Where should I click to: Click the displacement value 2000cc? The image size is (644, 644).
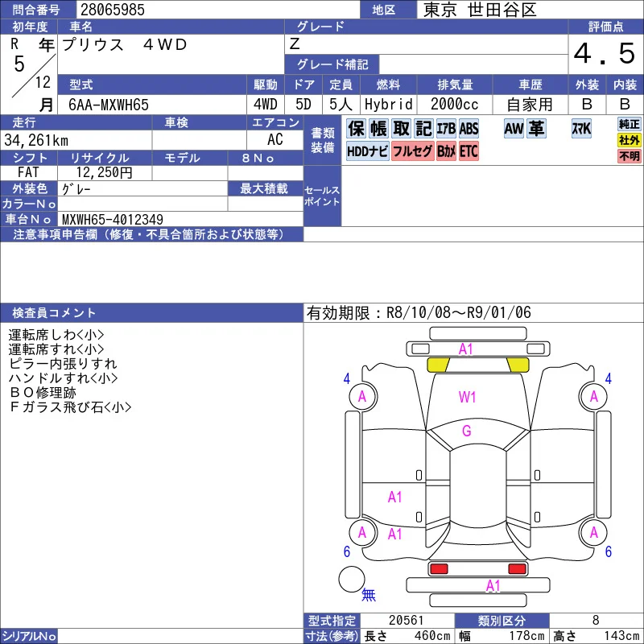tap(455, 105)
